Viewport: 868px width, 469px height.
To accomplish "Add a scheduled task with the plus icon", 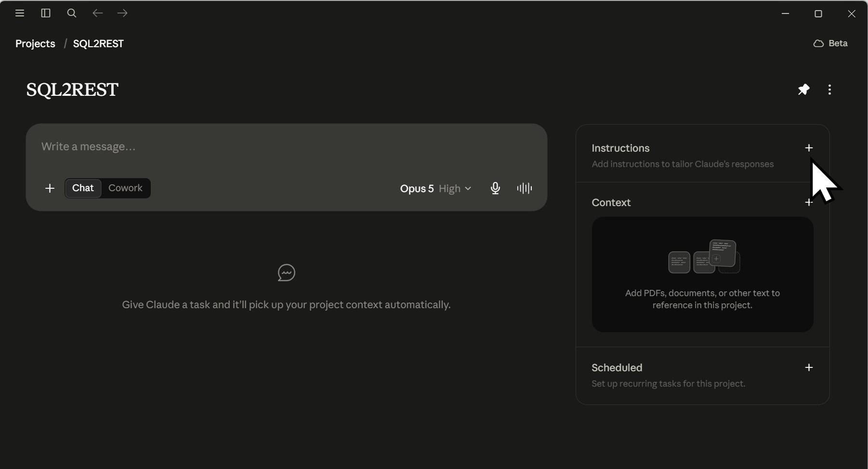I will click(x=809, y=368).
